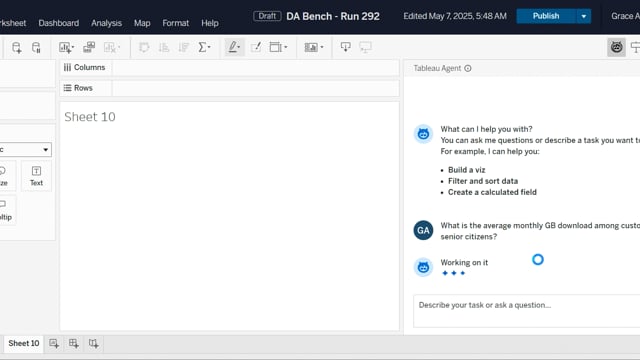Open the Map menu
Image resolution: width=640 pixels, height=360 pixels.
pyautogui.click(x=142, y=23)
